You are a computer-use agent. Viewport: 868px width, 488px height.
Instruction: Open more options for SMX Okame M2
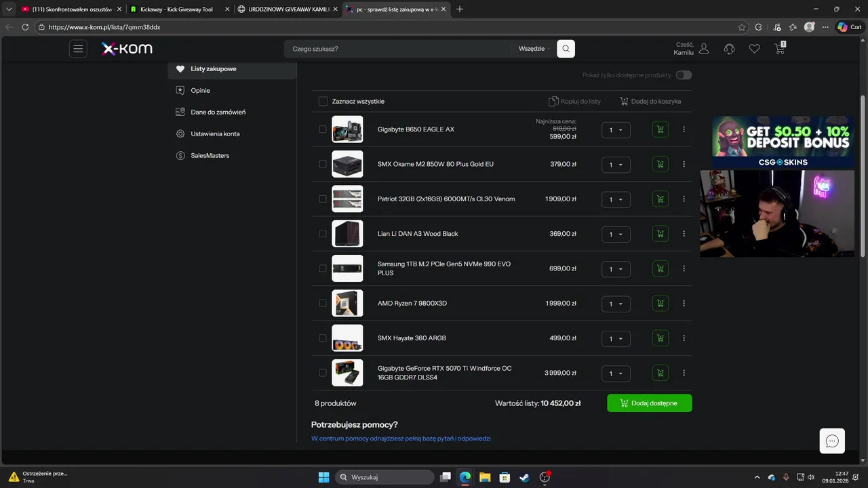click(684, 164)
